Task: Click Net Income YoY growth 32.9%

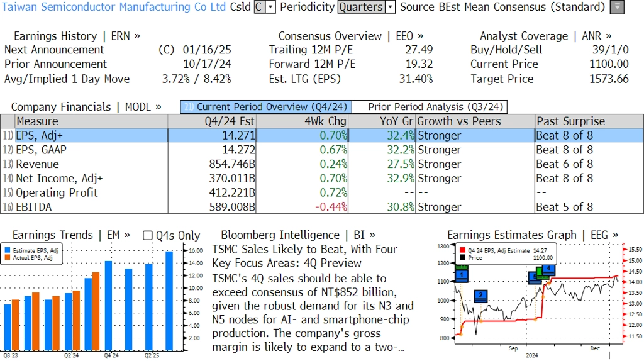Action: tap(401, 179)
